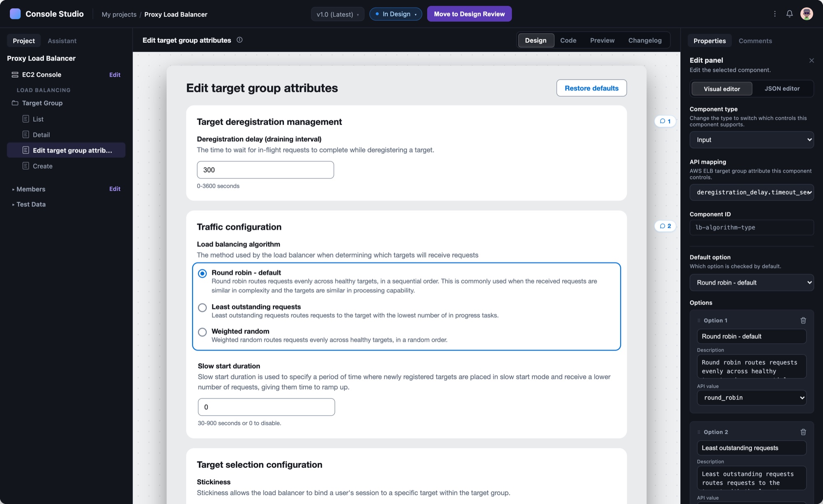This screenshot has width=823, height=504.
Task: Grab the Option 1 drag handle
Action: point(699,321)
